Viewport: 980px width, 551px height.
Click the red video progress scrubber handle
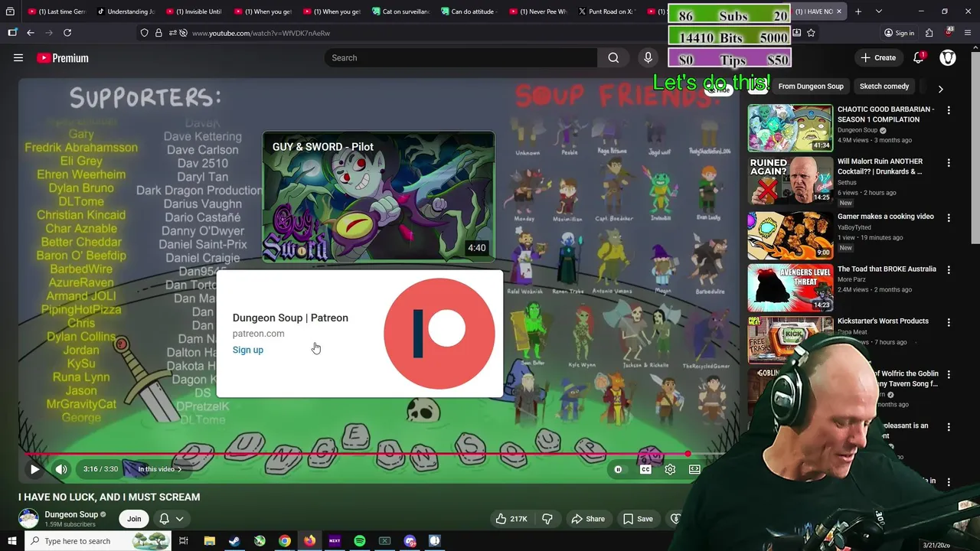point(688,455)
